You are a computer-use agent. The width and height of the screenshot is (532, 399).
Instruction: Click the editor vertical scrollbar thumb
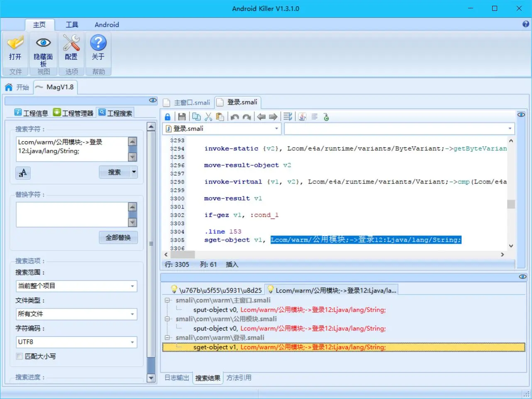click(511, 204)
